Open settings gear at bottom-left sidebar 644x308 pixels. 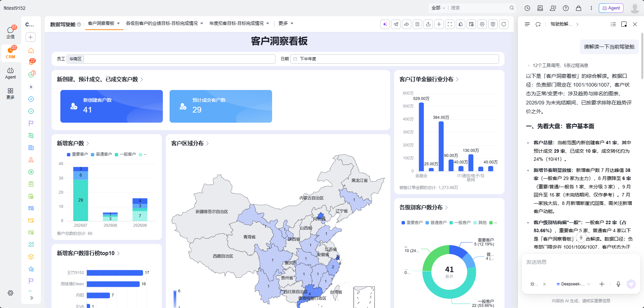(10, 293)
